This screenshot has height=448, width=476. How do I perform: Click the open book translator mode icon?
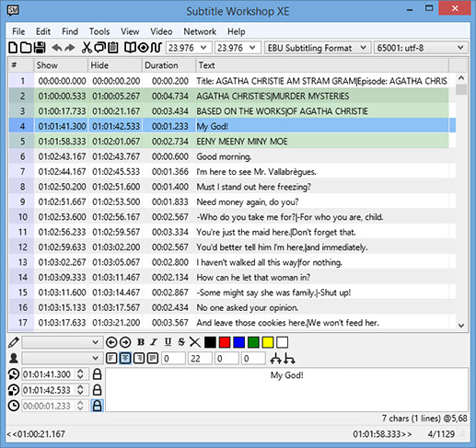pyautogui.click(x=130, y=48)
